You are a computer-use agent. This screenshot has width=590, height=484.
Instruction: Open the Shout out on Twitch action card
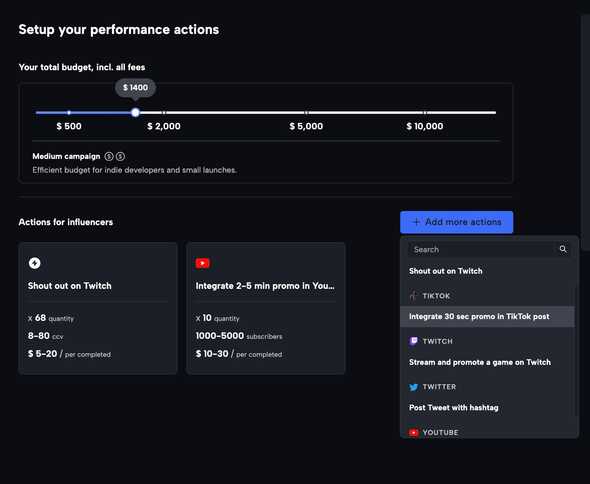(98, 308)
